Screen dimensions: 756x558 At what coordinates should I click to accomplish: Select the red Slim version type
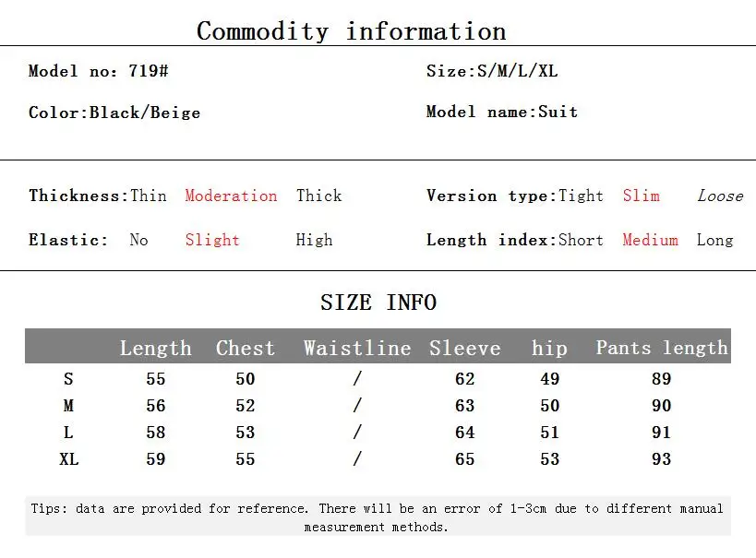click(x=641, y=196)
